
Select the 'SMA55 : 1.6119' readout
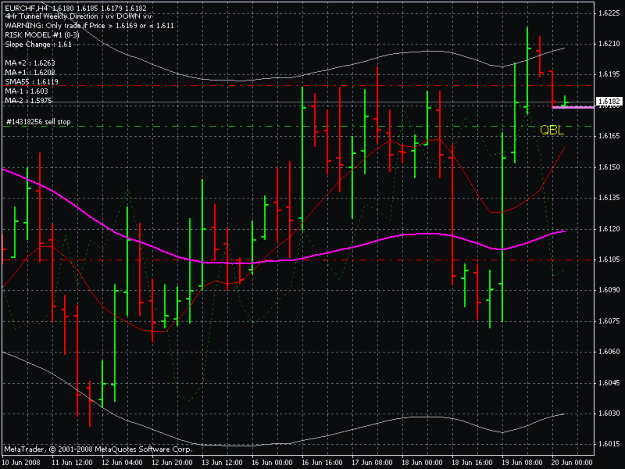(31, 82)
